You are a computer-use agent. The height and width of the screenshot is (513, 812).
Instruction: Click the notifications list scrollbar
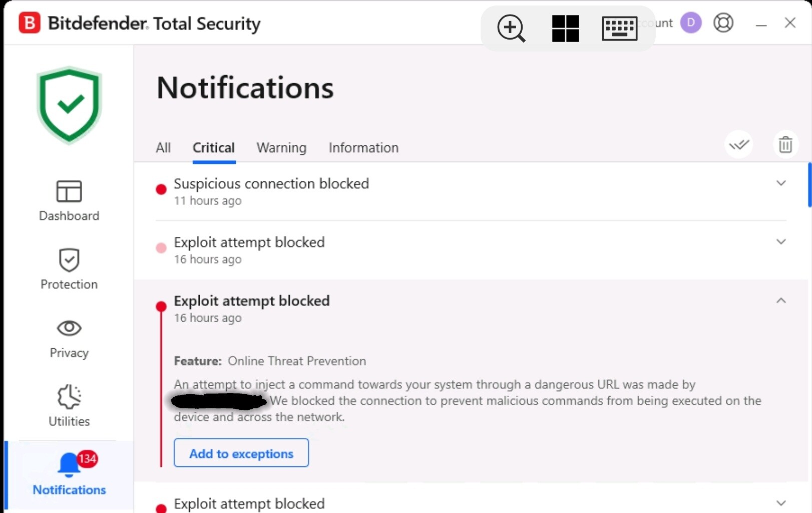coord(809,185)
